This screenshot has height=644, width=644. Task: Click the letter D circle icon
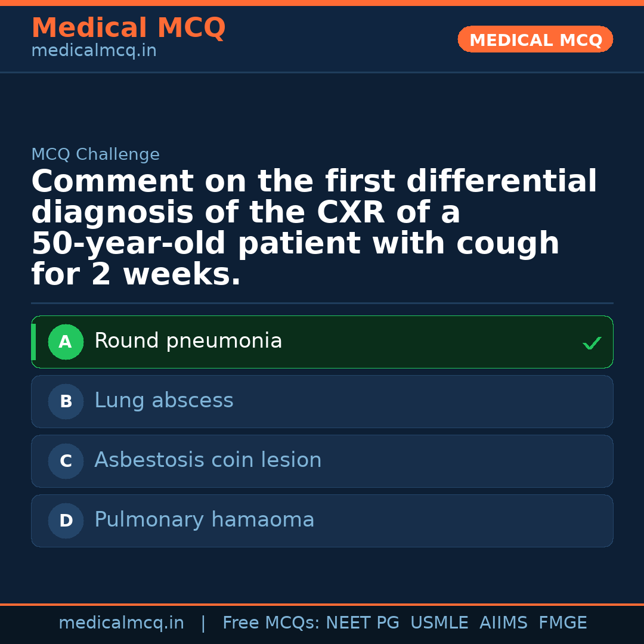click(x=66, y=521)
